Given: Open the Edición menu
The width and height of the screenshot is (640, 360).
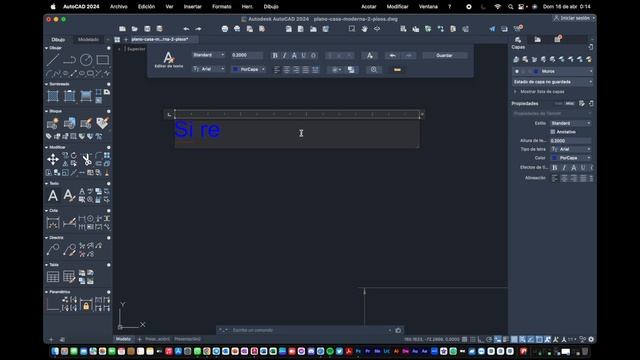Looking at the screenshot, I should (147, 7).
